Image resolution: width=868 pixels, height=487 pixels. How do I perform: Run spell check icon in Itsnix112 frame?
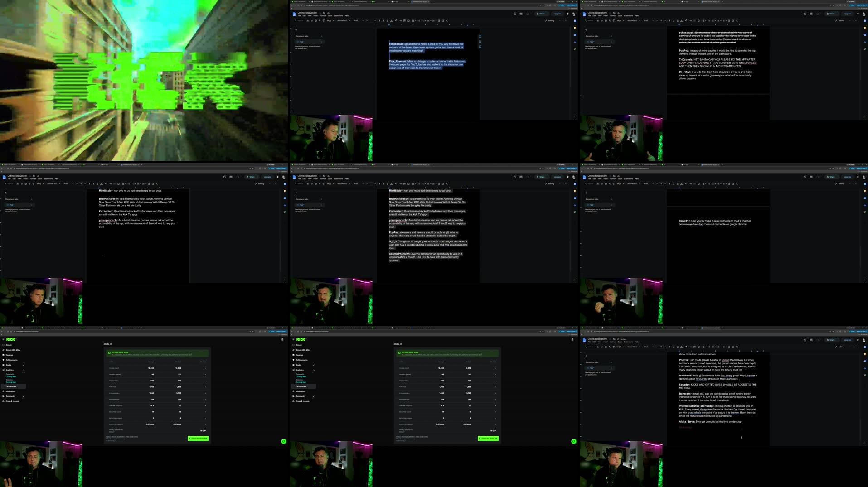[x=610, y=184]
